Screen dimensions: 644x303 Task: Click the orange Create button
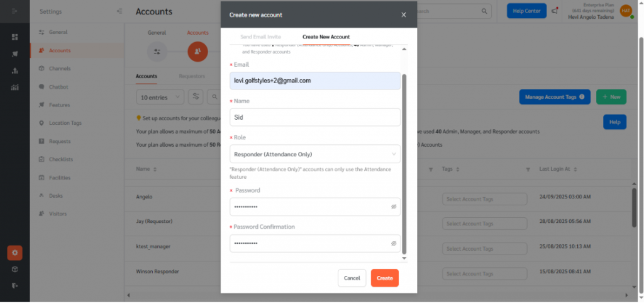tap(384, 278)
